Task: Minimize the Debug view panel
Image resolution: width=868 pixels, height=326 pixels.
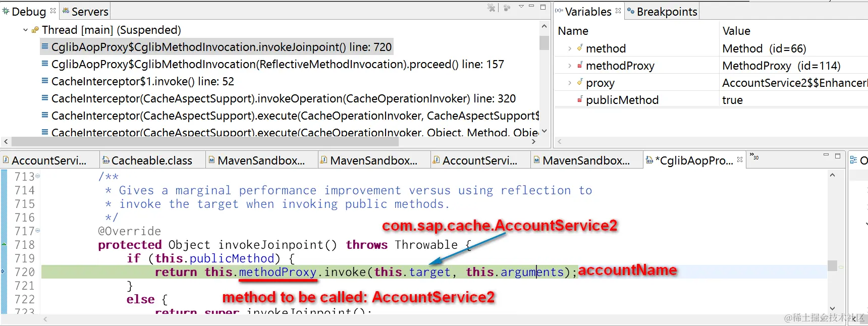Action: tap(531, 7)
